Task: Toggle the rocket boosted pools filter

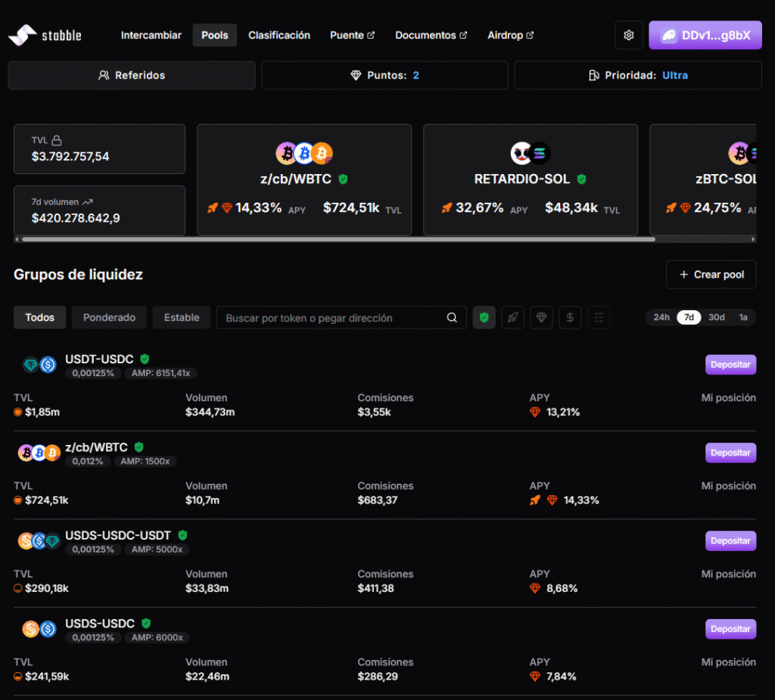Action: [512, 318]
